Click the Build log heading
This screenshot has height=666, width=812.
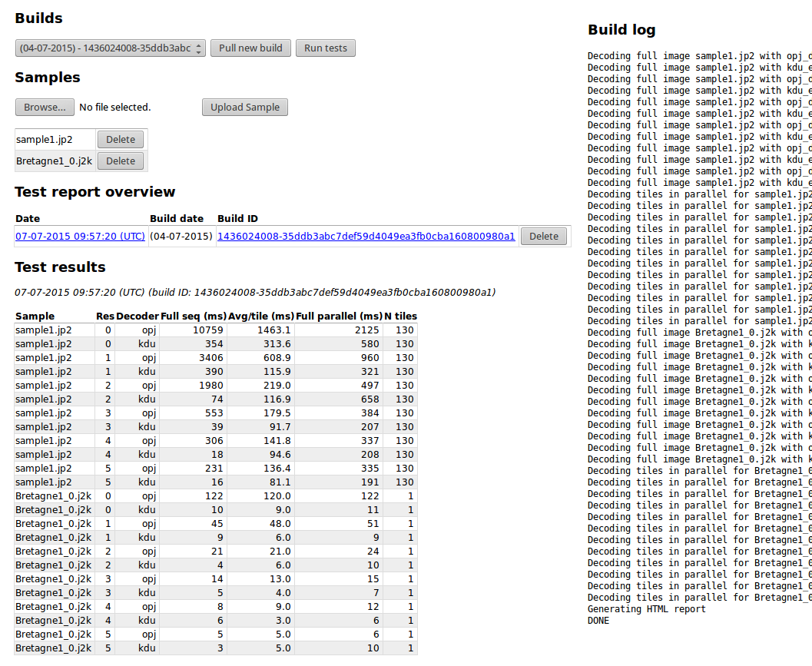coord(621,30)
